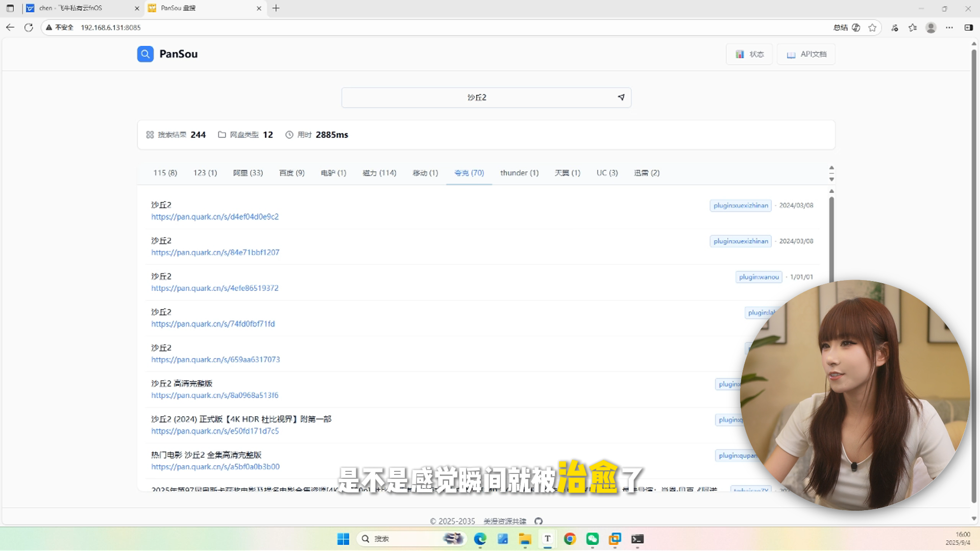Switch to the 磁力 (114) tab
The width and height of the screenshot is (980, 551).
tap(379, 173)
